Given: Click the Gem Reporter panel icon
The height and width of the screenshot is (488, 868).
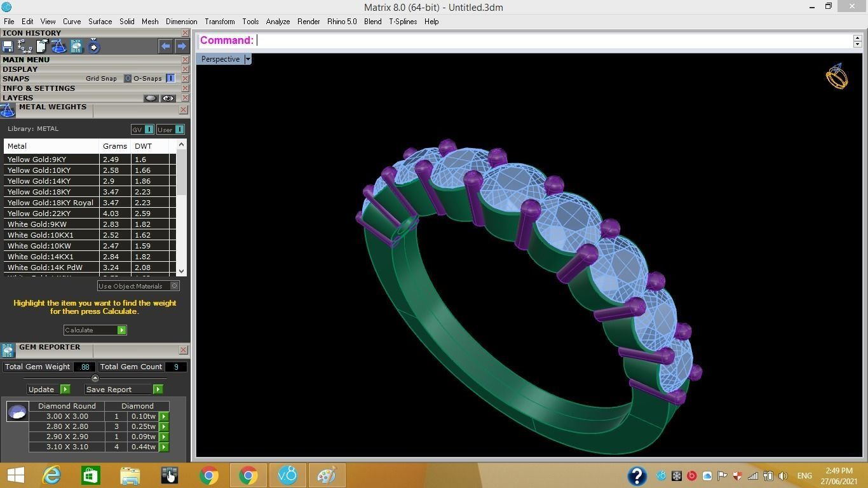Looking at the screenshot, I should 8,350.
